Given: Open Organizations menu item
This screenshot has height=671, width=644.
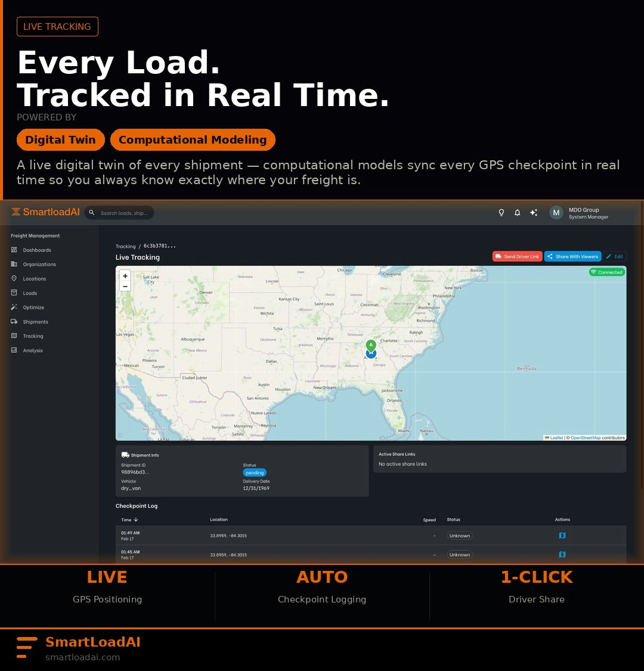Looking at the screenshot, I should tap(39, 265).
